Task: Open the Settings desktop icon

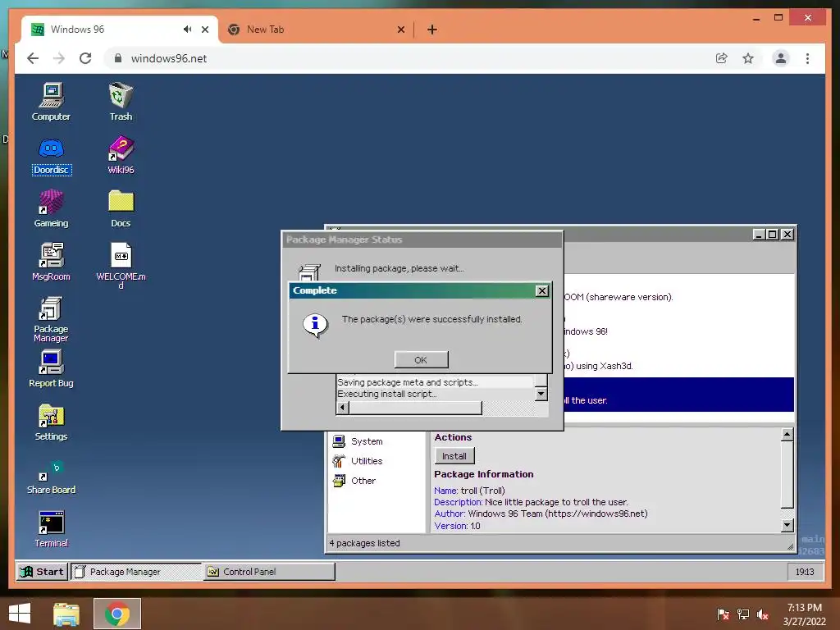Action: [51, 422]
